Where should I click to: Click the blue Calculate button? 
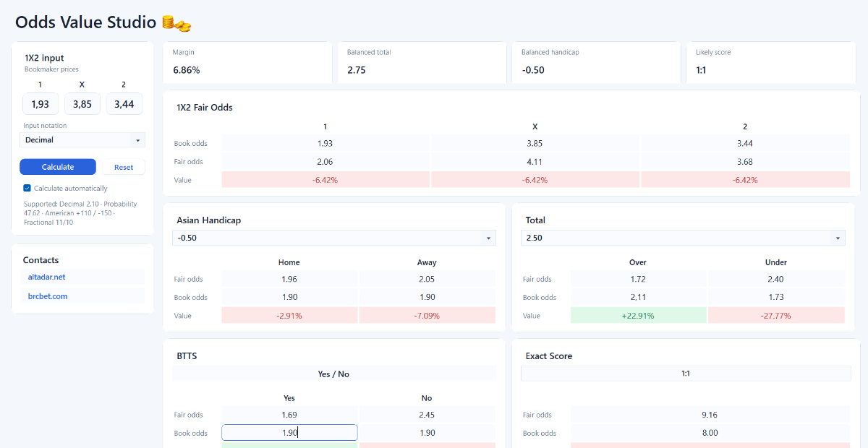pos(58,167)
